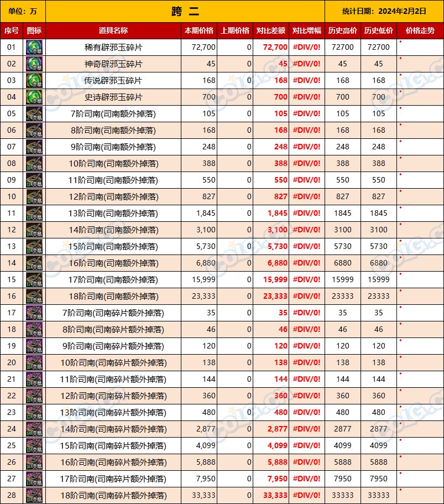Click the 道具名称 column header

point(113,30)
